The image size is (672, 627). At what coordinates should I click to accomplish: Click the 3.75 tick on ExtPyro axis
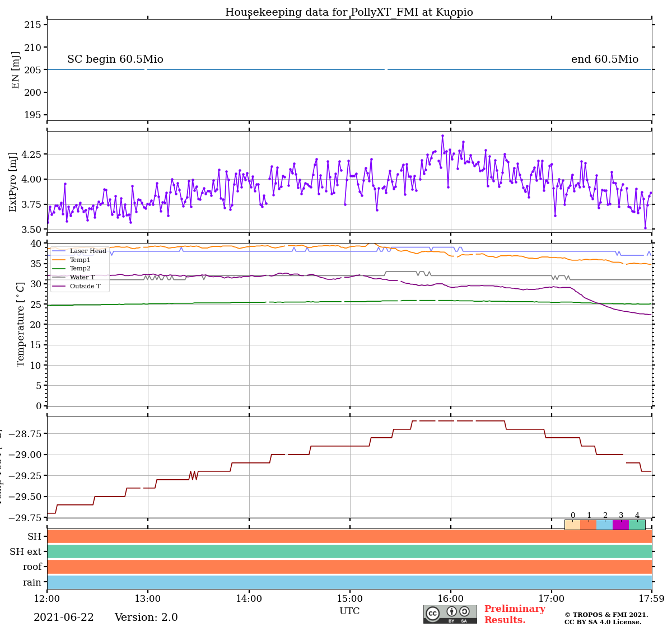[31, 204]
